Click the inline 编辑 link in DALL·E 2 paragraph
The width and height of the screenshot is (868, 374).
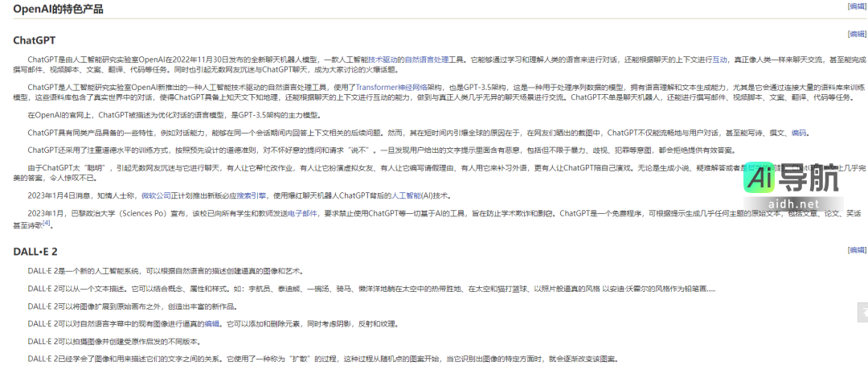pos(212,324)
